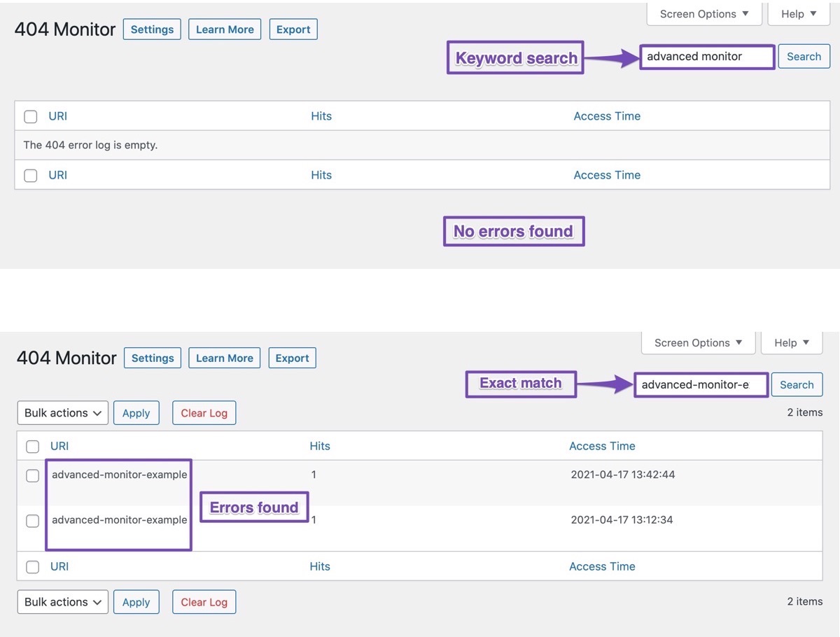Click Hits in the 2-item log's footer row
The image size is (840, 637).
pos(320,566)
